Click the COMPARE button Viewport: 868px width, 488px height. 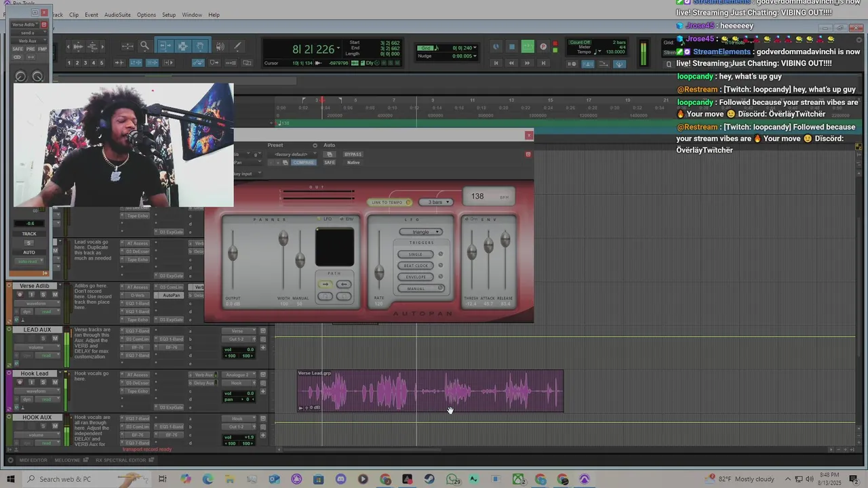304,163
